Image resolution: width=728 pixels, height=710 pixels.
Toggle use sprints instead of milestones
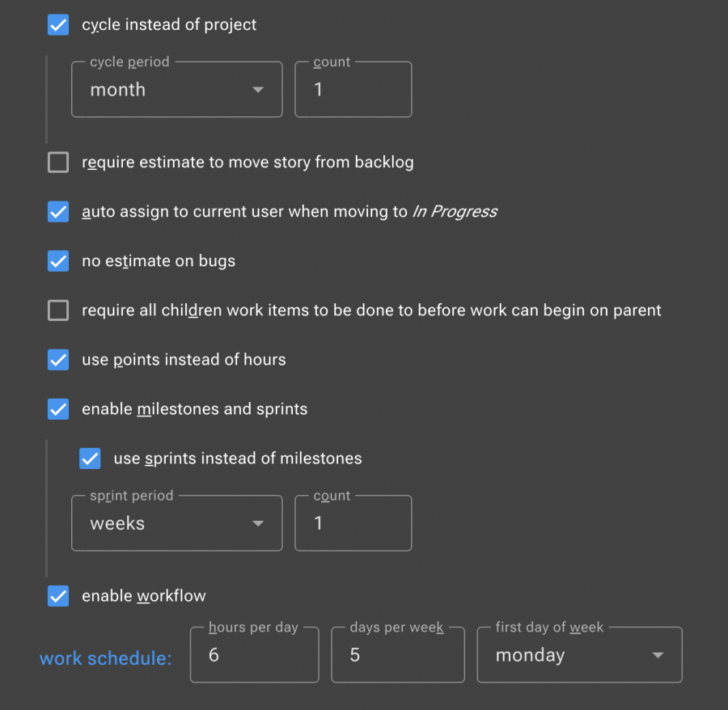[x=90, y=459]
